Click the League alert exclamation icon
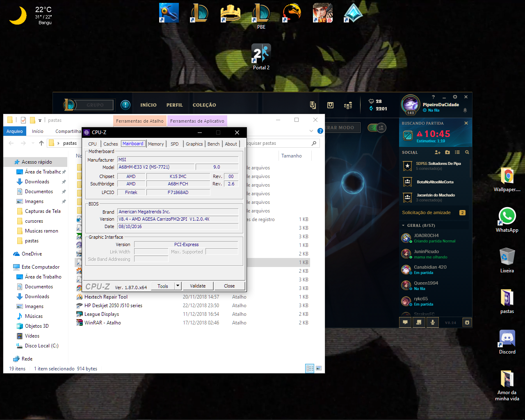The image size is (525, 420). click(x=126, y=105)
